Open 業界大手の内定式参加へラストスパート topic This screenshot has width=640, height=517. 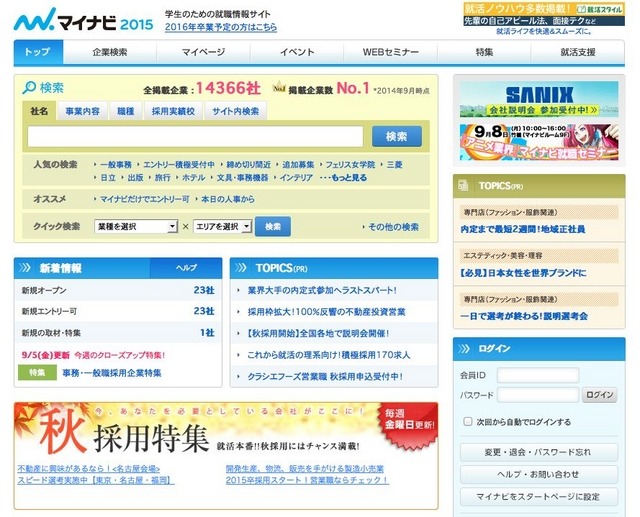[322, 290]
